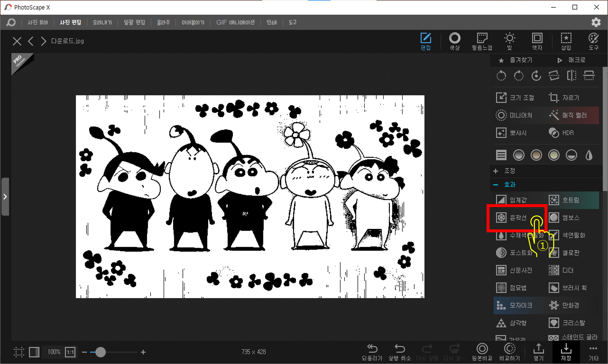608x364 pixels.
Task: Open the 삽입 (Insert) tool tab
Action: pyautogui.click(x=566, y=41)
